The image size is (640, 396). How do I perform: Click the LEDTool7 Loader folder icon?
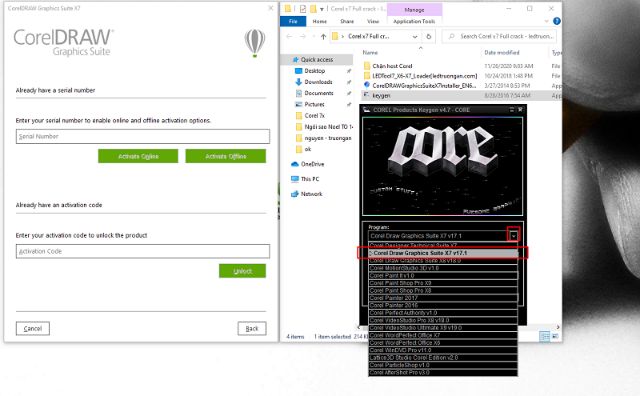[x=367, y=76]
